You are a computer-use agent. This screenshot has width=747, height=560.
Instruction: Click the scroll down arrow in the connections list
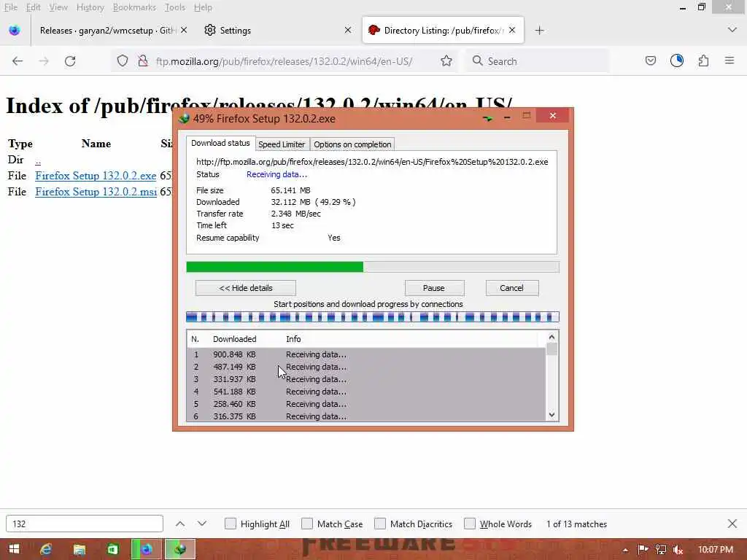point(551,415)
